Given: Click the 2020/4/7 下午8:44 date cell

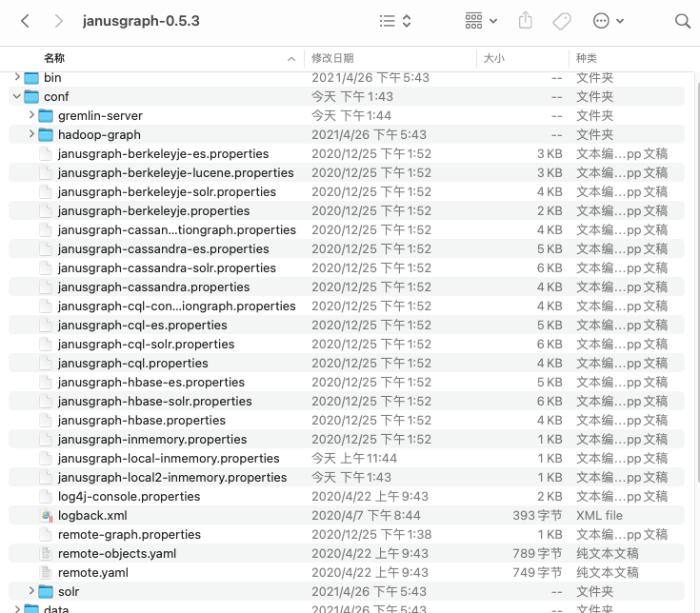Looking at the screenshot, I should point(366,515).
